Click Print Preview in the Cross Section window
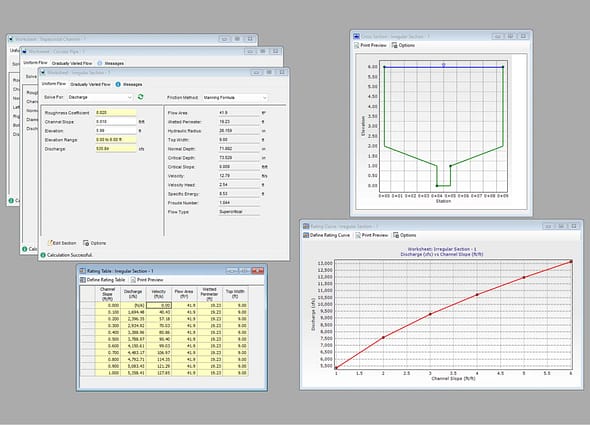 (370, 45)
